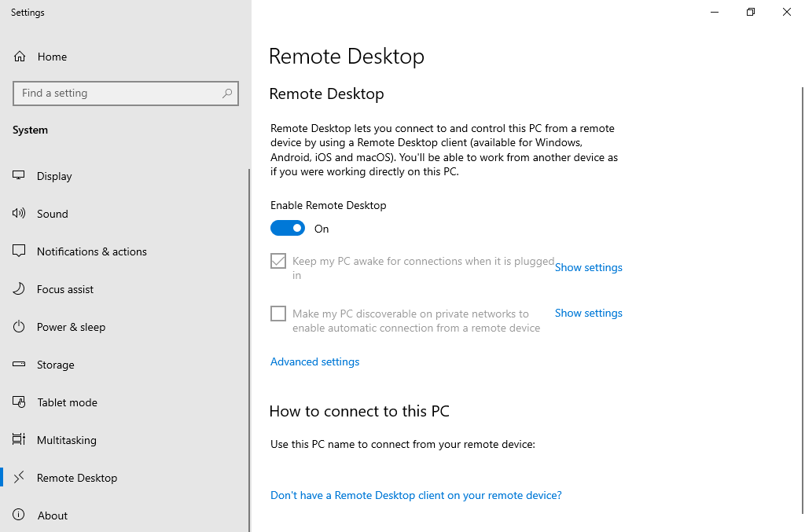The image size is (805, 532).
Task: Uncheck Keep my PC awake checkbox
Action: 278,261
